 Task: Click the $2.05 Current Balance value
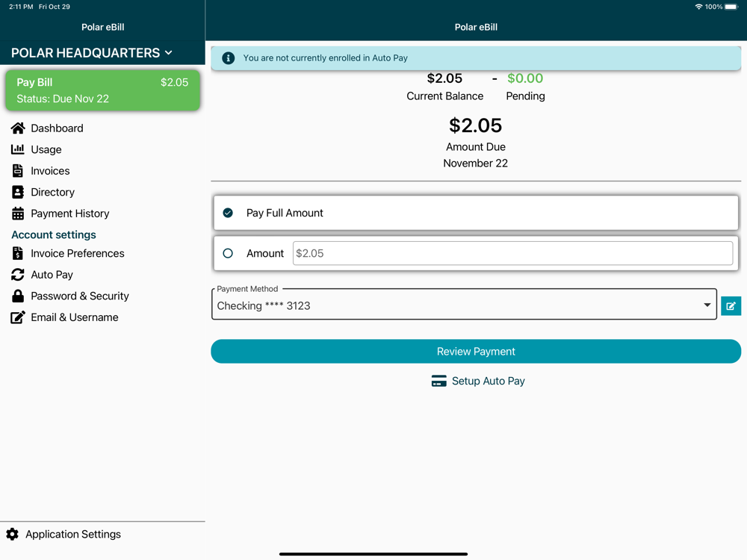tap(444, 78)
